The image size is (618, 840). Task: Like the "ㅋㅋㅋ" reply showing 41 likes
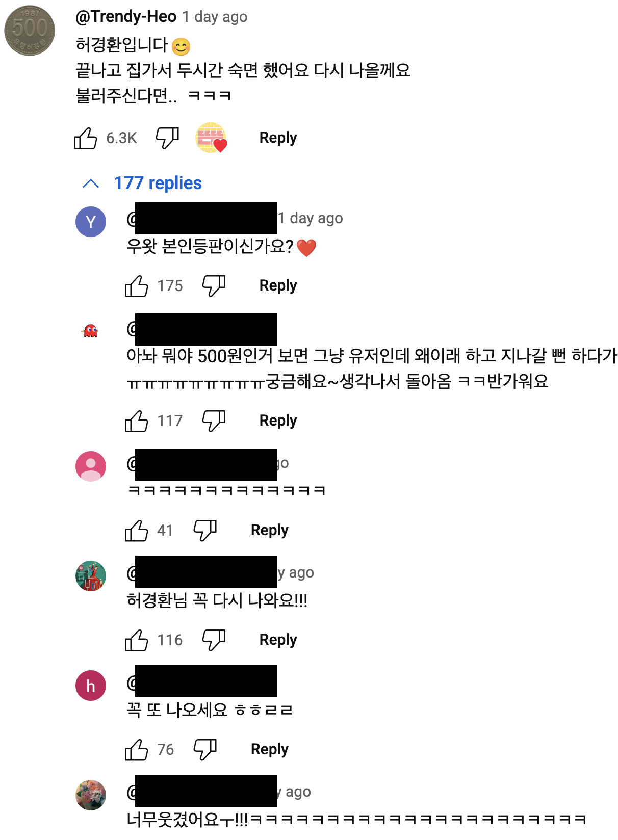coord(137,530)
